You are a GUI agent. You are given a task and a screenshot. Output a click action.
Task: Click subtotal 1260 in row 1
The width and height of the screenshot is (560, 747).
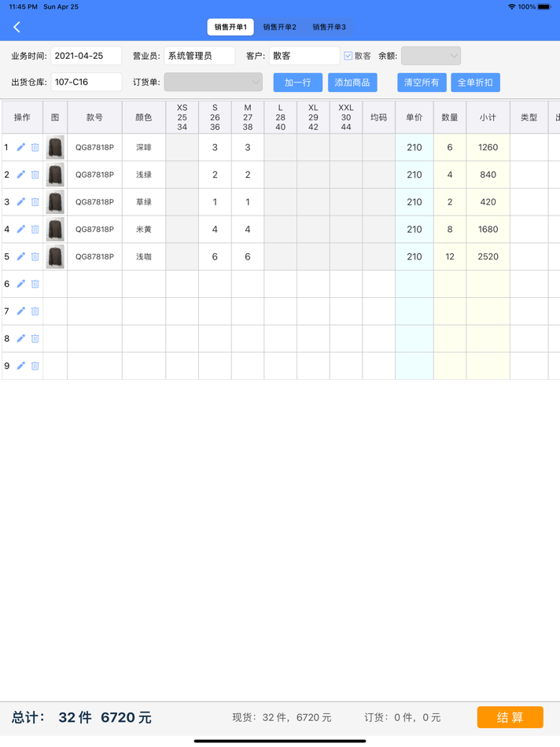tap(488, 147)
